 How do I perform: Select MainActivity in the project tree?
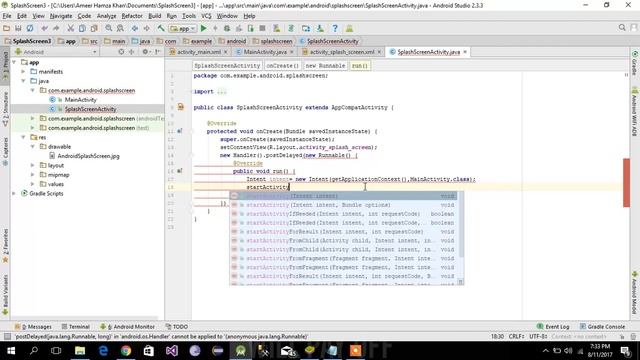click(x=80, y=100)
